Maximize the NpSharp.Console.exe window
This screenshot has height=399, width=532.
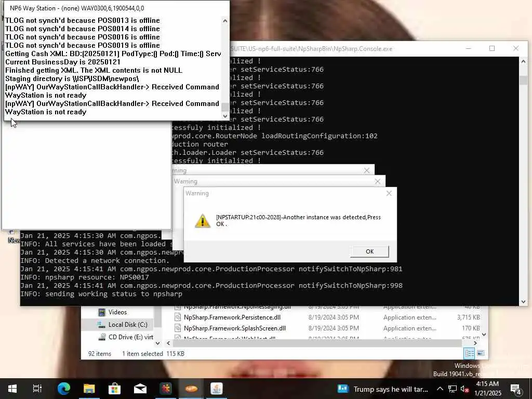coord(492,48)
